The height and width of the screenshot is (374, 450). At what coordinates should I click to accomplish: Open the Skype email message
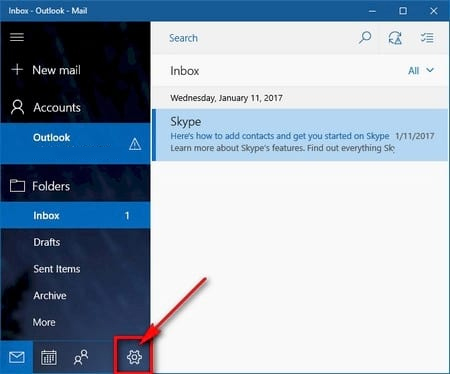[300, 135]
